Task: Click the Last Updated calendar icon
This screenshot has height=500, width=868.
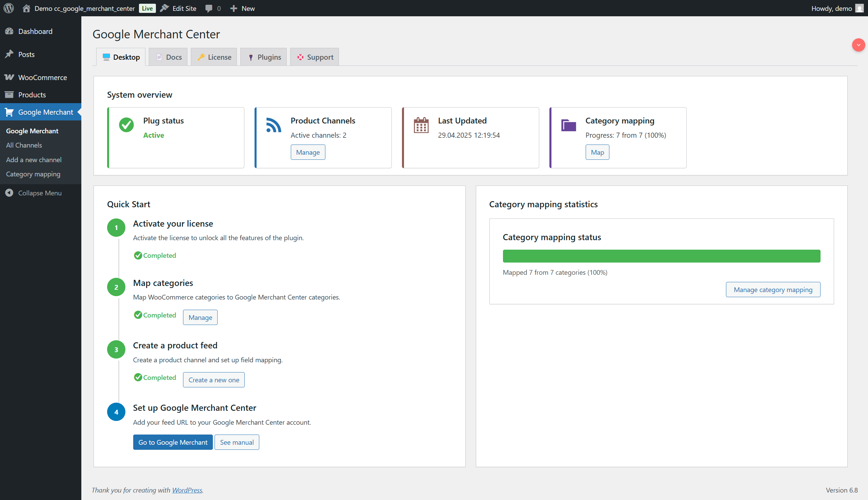Action: point(421,125)
